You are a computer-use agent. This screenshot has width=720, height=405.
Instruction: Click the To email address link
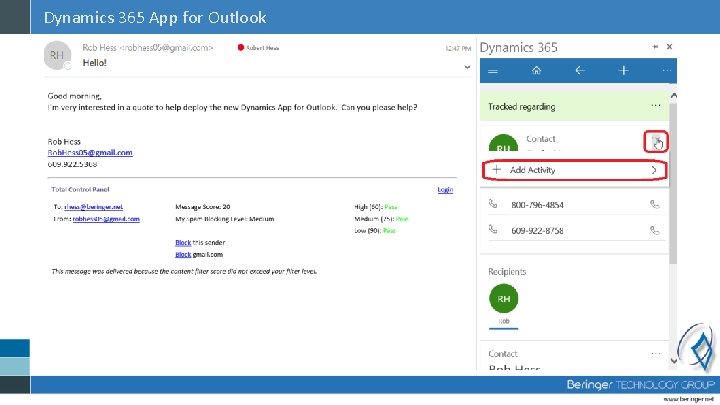(94, 207)
